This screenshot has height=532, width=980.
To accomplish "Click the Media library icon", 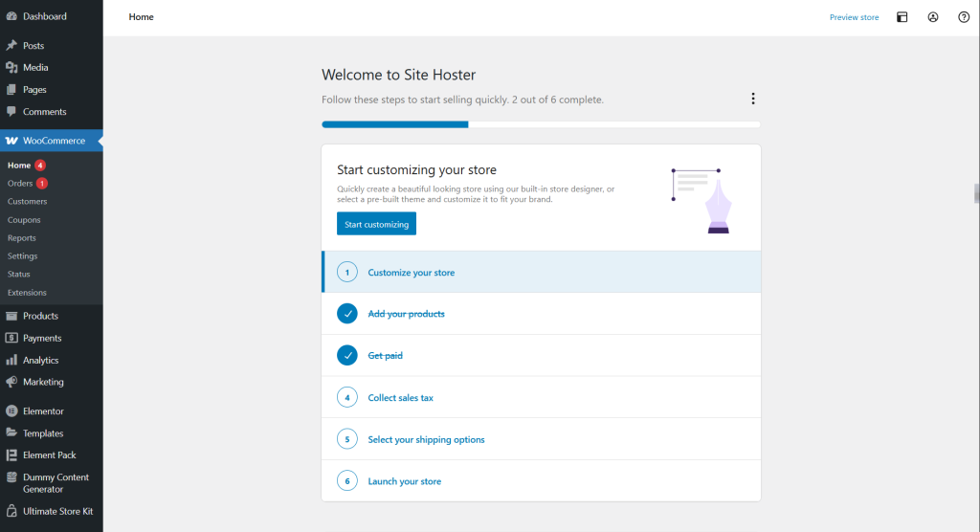I will [x=11, y=68].
